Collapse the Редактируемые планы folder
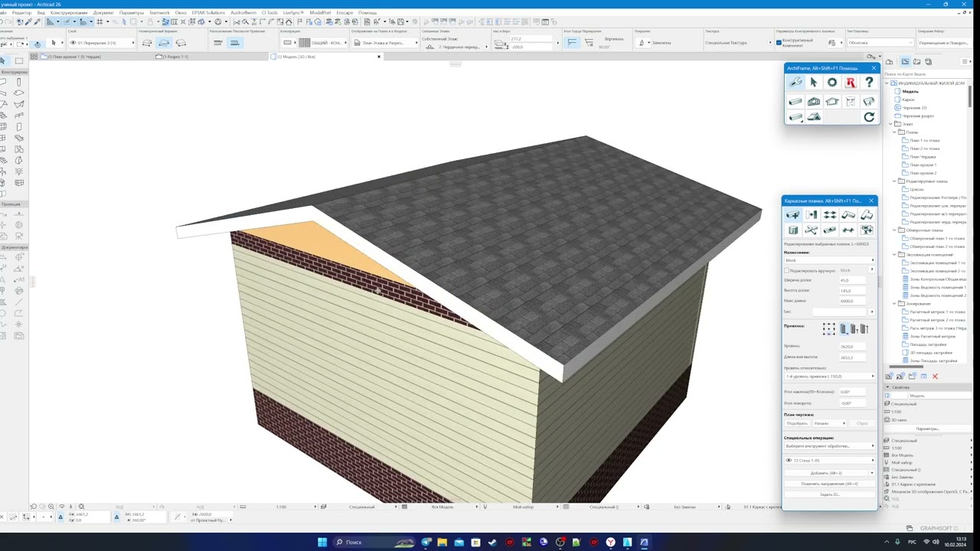 pos(893,181)
